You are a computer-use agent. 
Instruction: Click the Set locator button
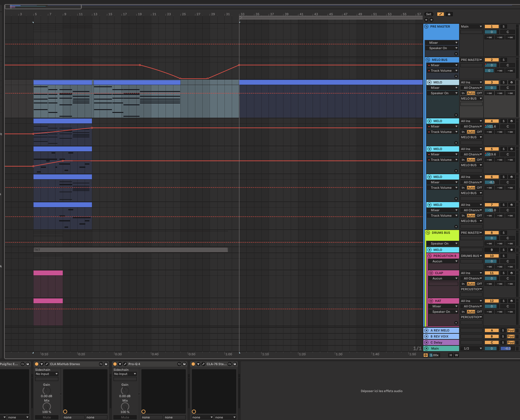click(x=429, y=14)
